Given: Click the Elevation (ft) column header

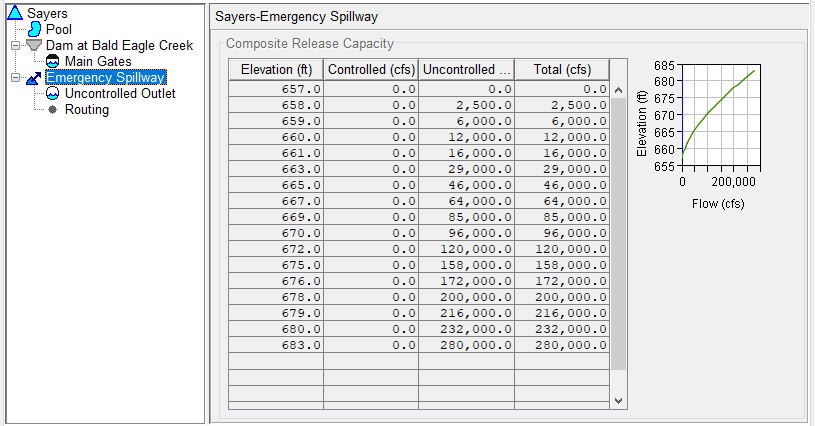Looking at the screenshot, I should tap(277, 69).
